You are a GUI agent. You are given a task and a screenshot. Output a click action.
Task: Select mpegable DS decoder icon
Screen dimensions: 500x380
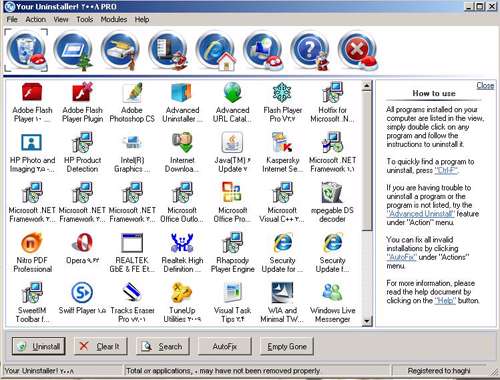pos(332,192)
